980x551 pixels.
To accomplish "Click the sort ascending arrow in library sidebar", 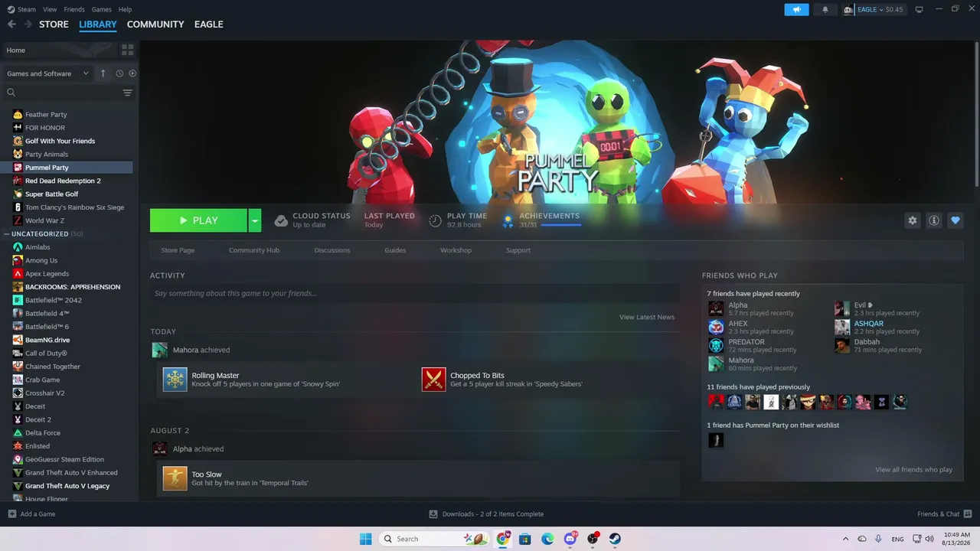I will pyautogui.click(x=103, y=73).
